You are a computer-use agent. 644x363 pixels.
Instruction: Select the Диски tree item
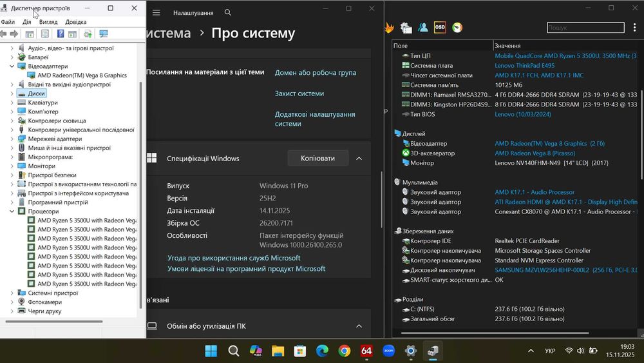pos(37,93)
